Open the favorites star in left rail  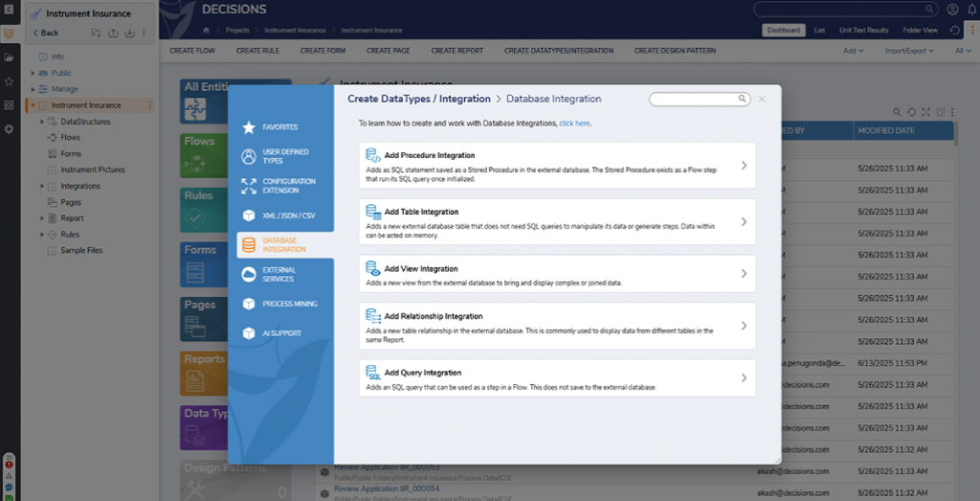tap(9, 81)
